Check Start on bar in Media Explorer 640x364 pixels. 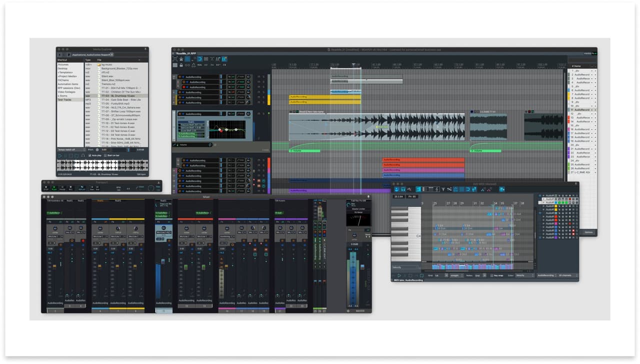(x=105, y=155)
